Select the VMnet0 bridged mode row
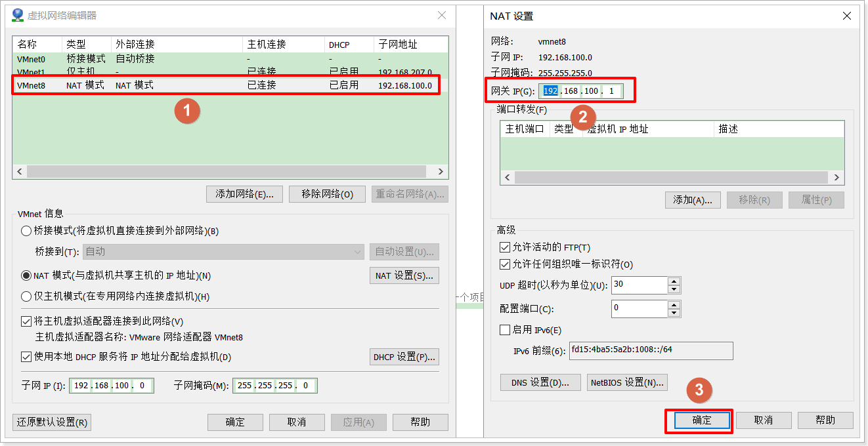The height and width of the screenshot is (446, 868). coord(230,59)
